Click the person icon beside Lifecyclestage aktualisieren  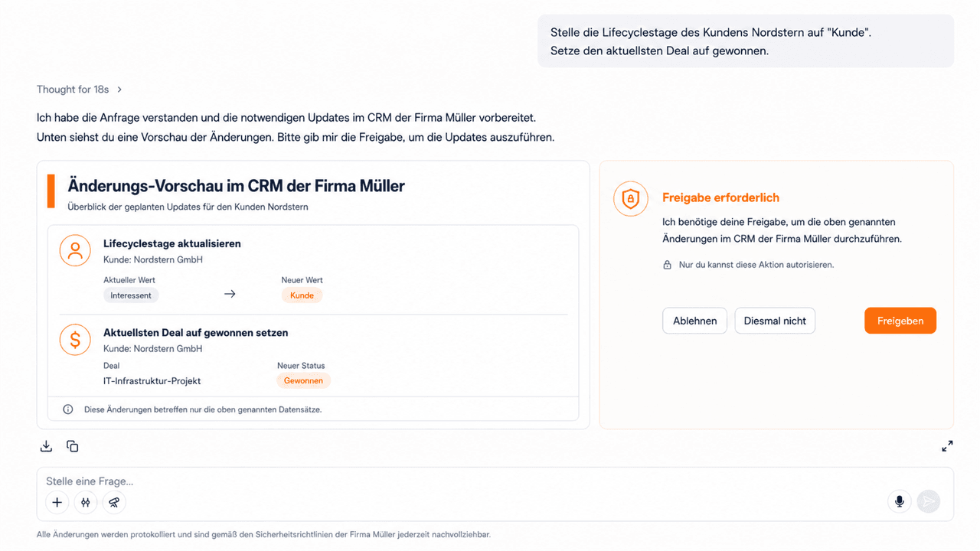75,251
